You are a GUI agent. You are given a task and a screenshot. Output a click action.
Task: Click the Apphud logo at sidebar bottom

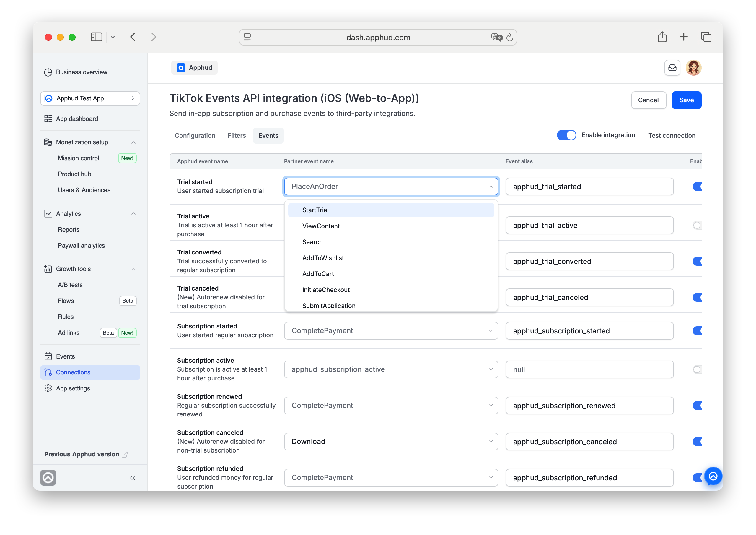point(48,478)
